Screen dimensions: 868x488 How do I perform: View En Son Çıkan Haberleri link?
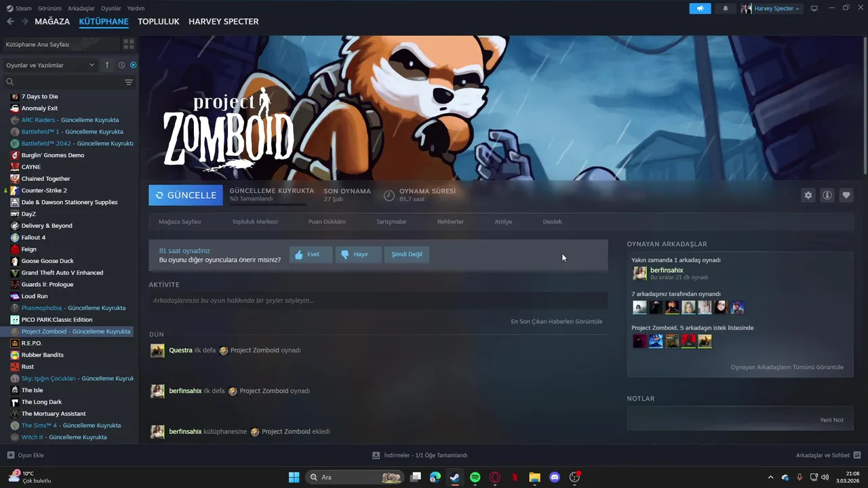[x=556, y=321]
